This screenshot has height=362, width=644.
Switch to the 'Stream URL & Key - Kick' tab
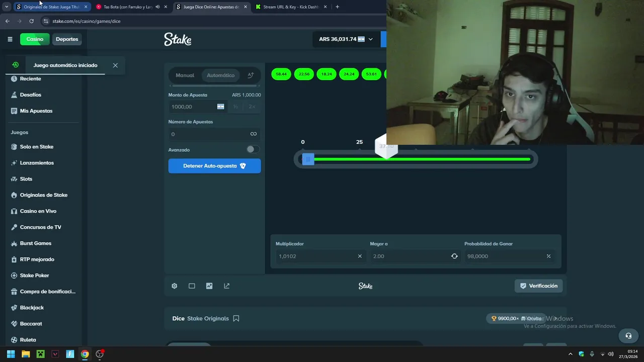[292, 7]
